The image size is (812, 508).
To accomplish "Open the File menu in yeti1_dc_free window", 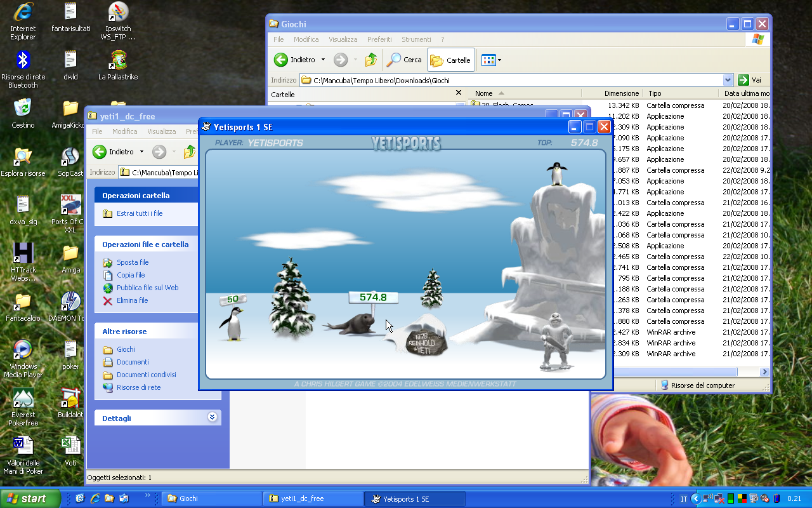I will pos(97,131).
